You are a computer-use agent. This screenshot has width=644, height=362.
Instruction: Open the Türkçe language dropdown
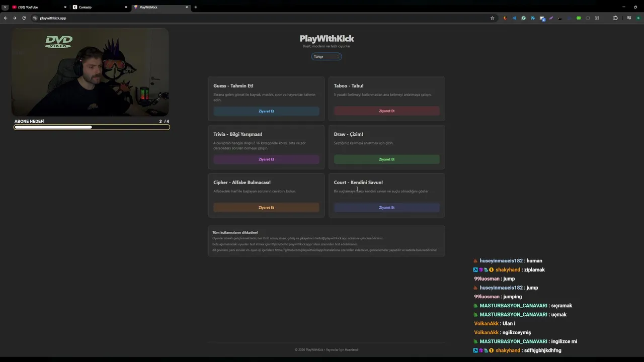pos(327,57)
